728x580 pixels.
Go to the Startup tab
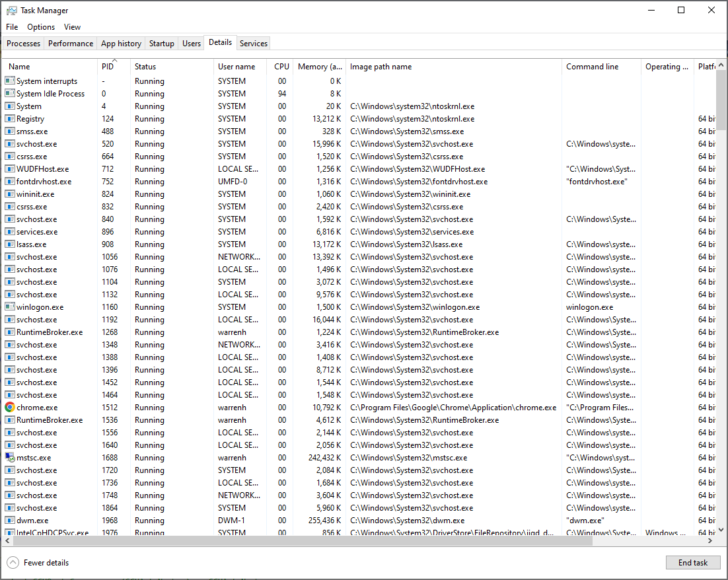point(162,43)
